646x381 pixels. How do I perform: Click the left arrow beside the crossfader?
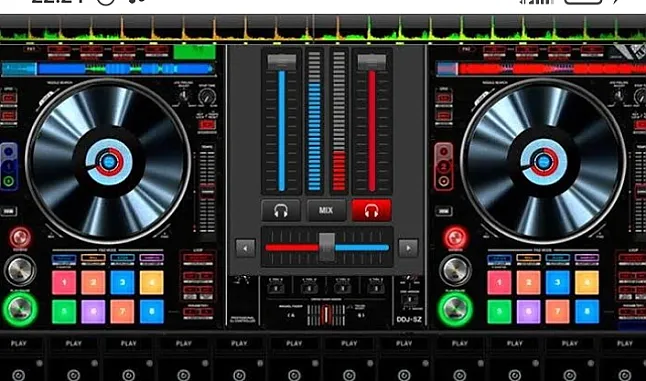[x=245, y=248]
